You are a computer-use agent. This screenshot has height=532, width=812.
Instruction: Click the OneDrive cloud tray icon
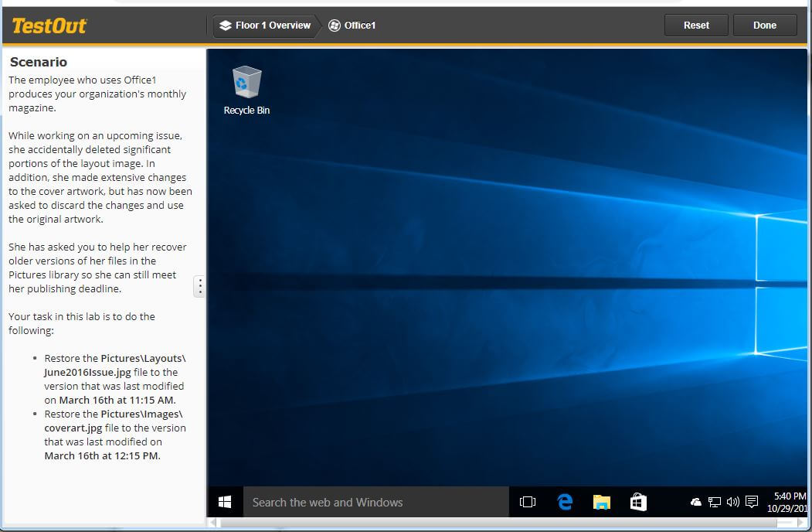pos(696,503)
